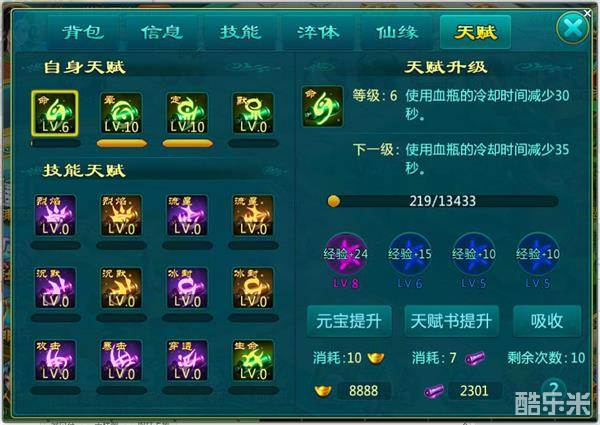The image size is (600, 425).
Task: Select the 穿透 skill talent icon
Action: (187, 361)
